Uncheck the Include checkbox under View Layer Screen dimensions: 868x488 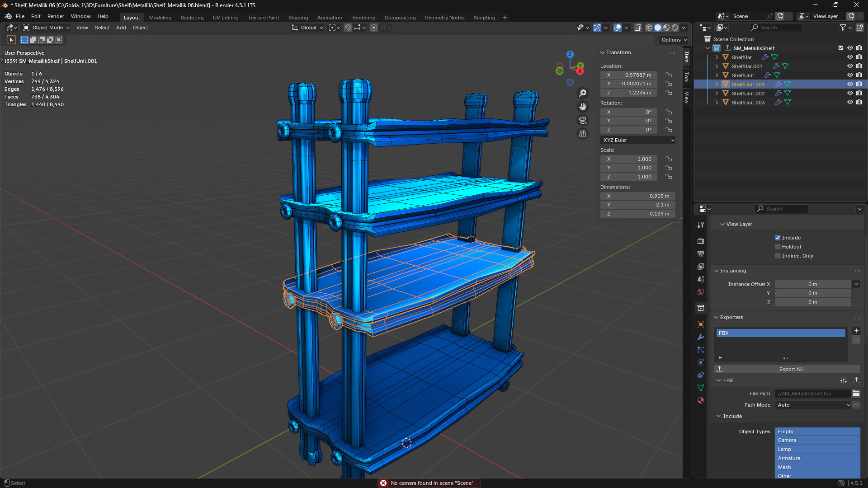click(x=778, y=237)
